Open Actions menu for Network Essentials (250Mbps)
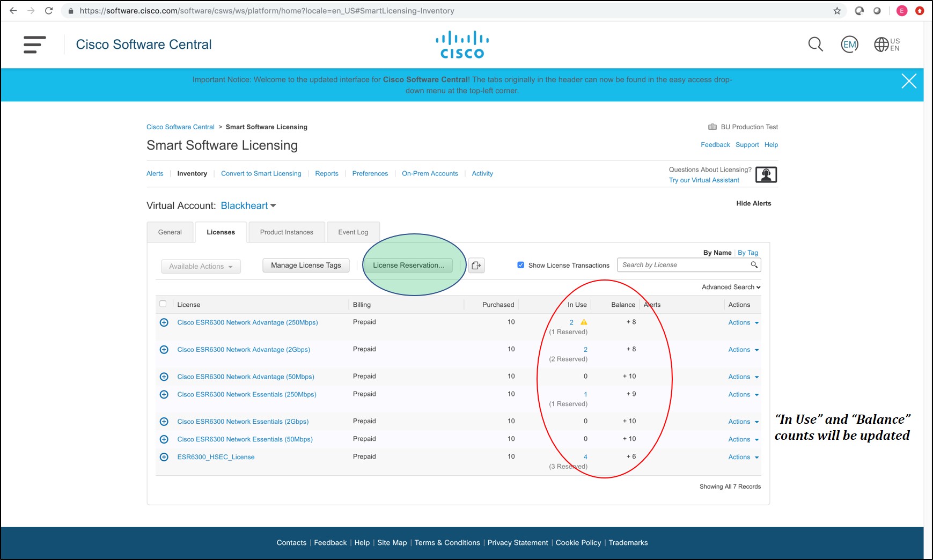 743,394
